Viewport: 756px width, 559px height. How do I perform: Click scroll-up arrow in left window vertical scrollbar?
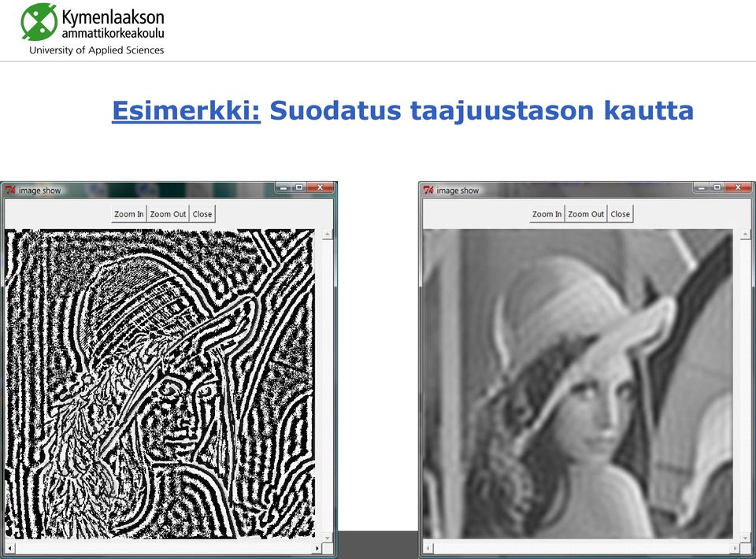[x=327, y=235]
